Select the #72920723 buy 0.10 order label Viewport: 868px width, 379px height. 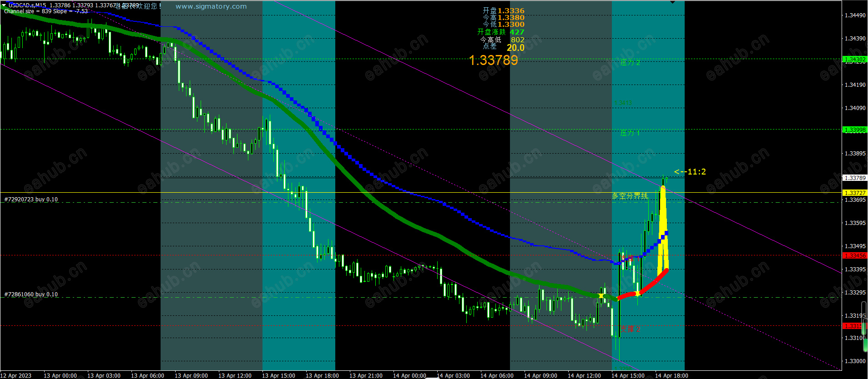pyautogui.click(x=31, y=199)
